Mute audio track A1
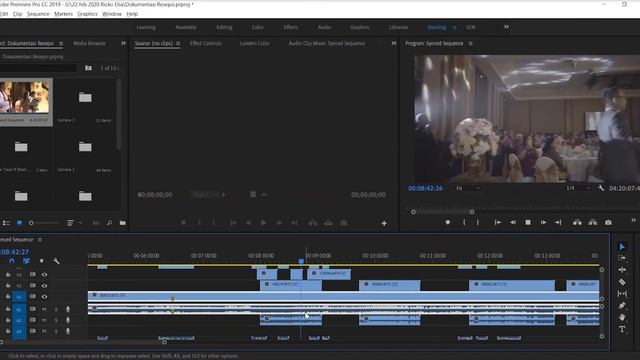640x360 pixels. pyautogui.click(x=44, y=309)
